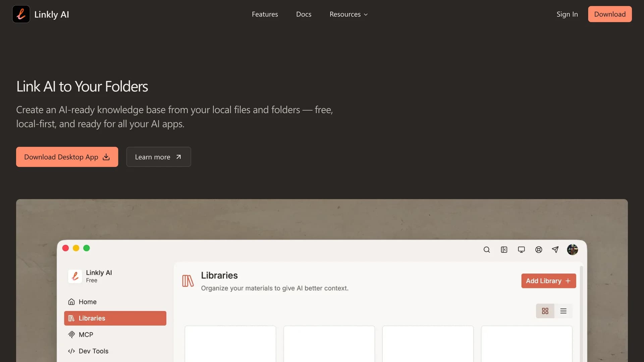Click the green maximize dot of the app window

(x=87, y=248)
